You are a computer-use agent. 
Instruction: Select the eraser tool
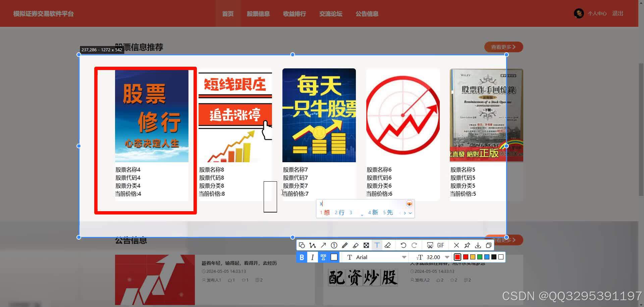388,245
